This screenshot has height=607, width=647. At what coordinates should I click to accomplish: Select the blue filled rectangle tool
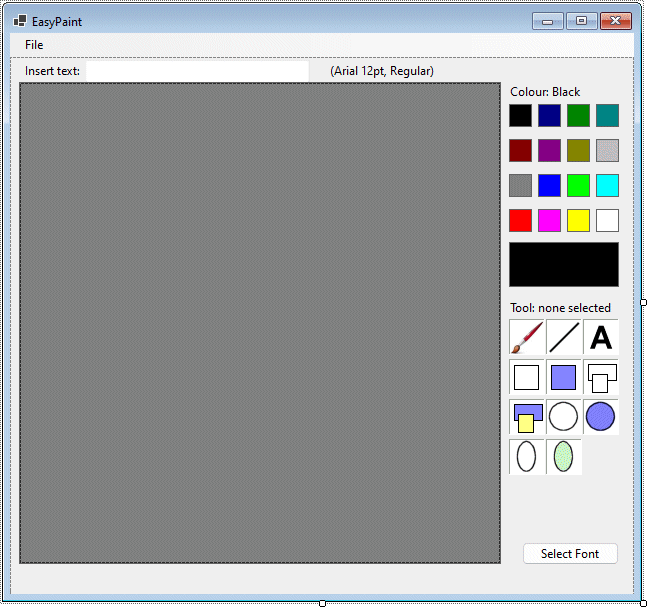coord(564,377)
